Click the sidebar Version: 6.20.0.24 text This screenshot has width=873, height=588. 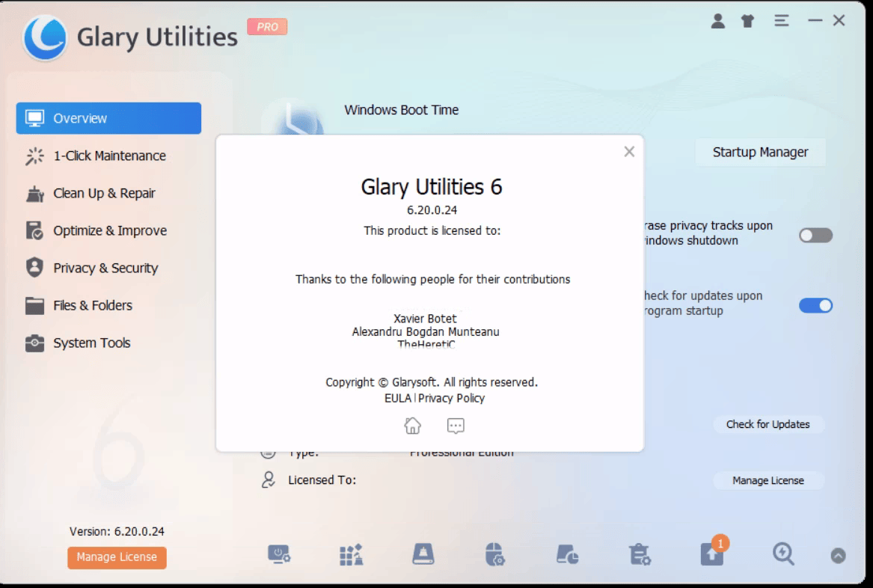point(117,531)
